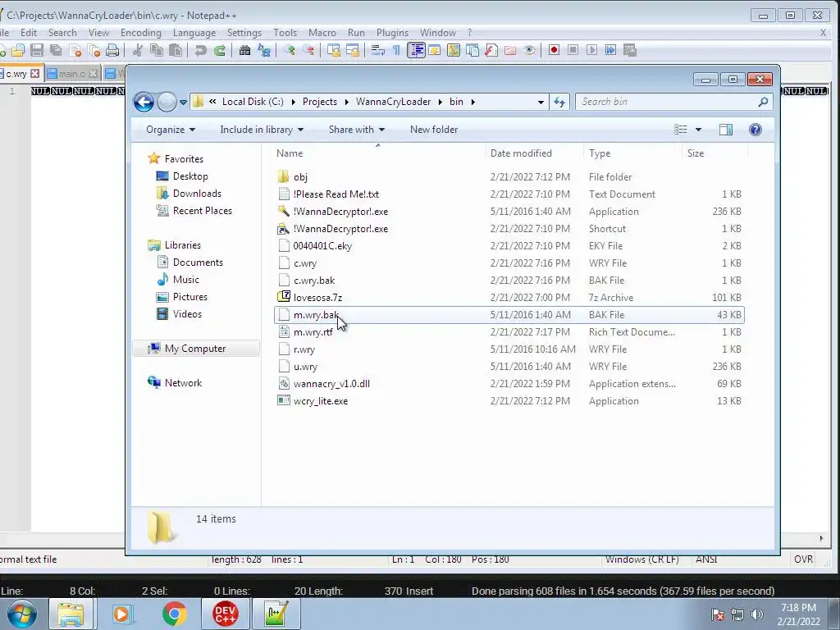The image size is (840, 630).
Task: Open the Search menu in Notepad++
Action: tap(62, 33)
